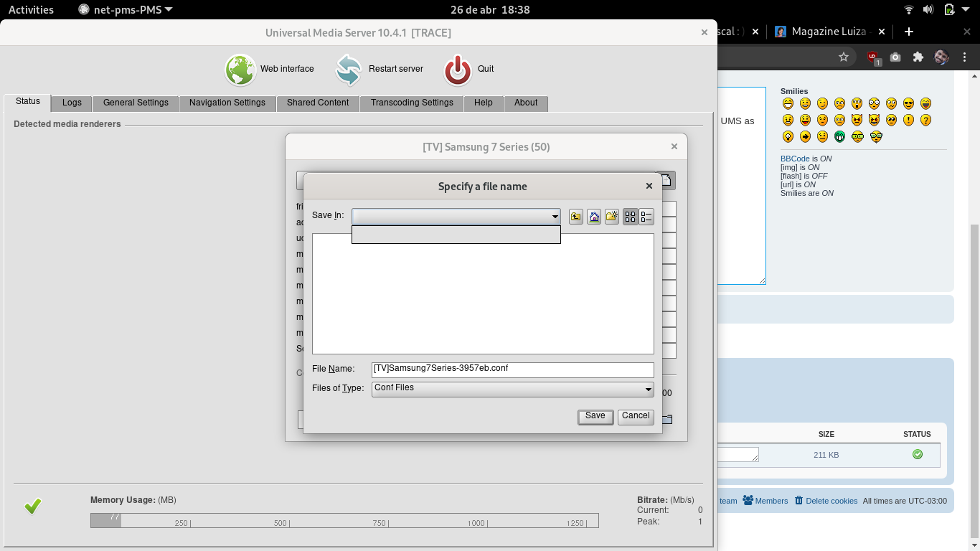This screenshot has width=980, height=551.
Task: Open the General Settings tab
Action: (136, 103)
